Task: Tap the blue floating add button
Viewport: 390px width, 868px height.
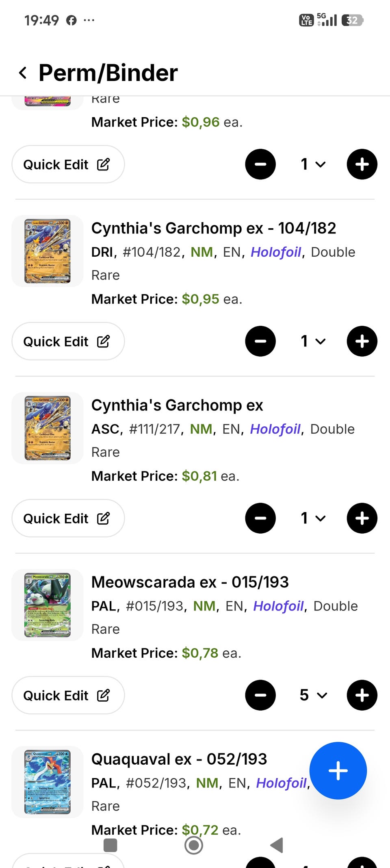Action: click(338, 770)
